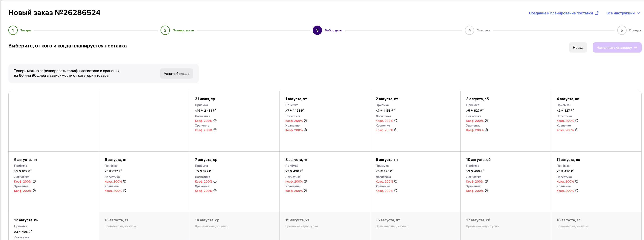Select the 31 июля, ср date cell
644x240 pixels.
click(x=234, y=121)
